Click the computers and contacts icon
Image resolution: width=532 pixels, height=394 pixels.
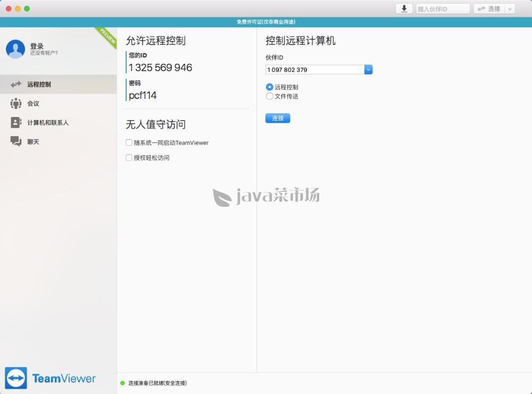(x=16, y=123)
